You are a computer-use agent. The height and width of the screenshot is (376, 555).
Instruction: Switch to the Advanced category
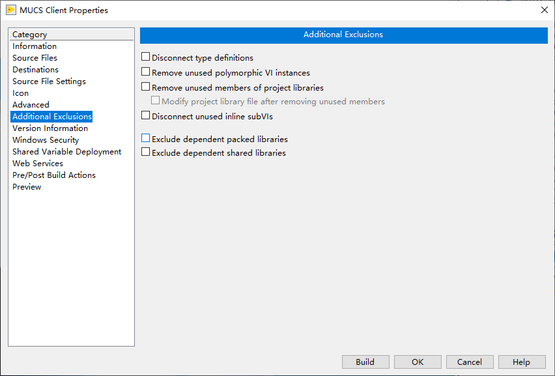point(31,104)
